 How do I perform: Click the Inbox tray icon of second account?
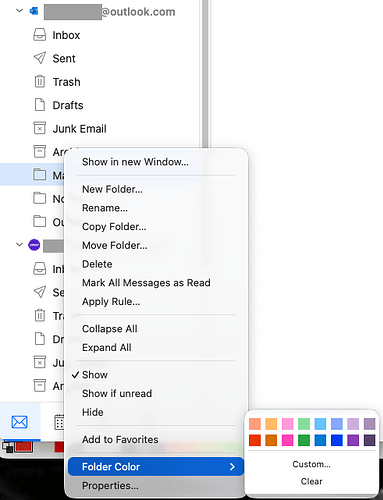pos(40,269)
